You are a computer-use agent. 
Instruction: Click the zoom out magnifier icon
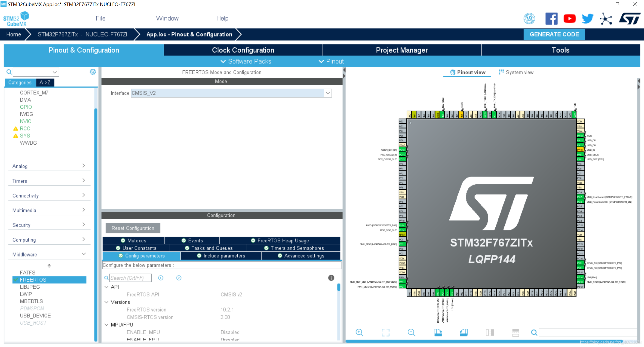point(411,332)
